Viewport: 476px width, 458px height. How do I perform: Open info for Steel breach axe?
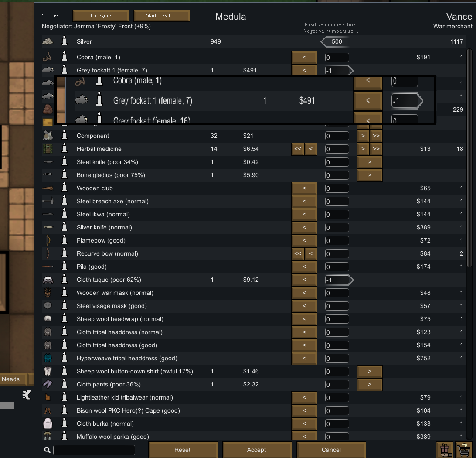(65, 201)
